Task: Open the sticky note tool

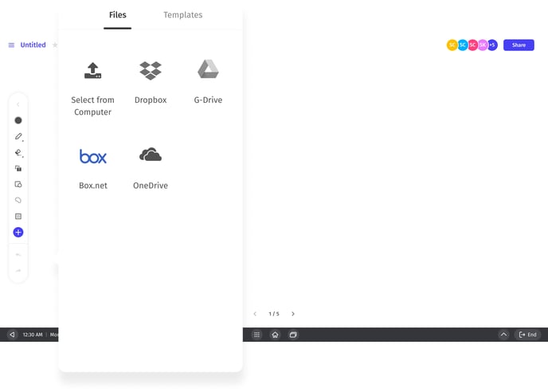Action: [18, 216]
